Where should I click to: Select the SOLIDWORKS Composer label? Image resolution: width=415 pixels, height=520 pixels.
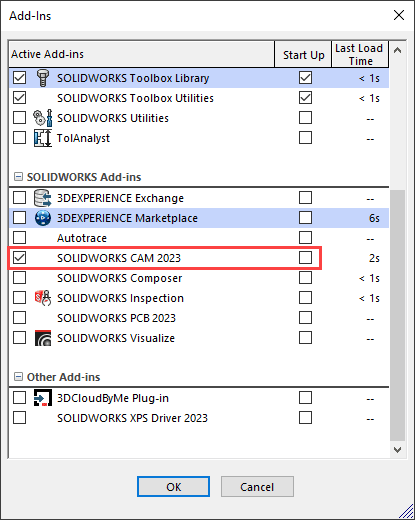click(x=120, y=278)
